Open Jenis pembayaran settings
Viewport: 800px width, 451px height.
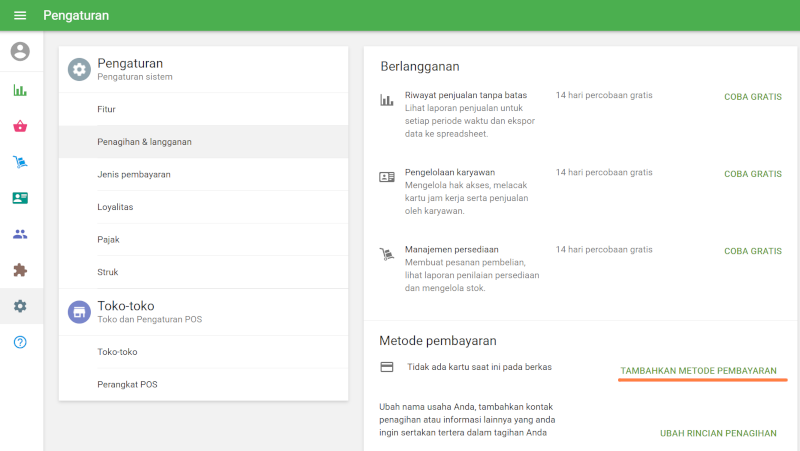[x=133, y=174]
